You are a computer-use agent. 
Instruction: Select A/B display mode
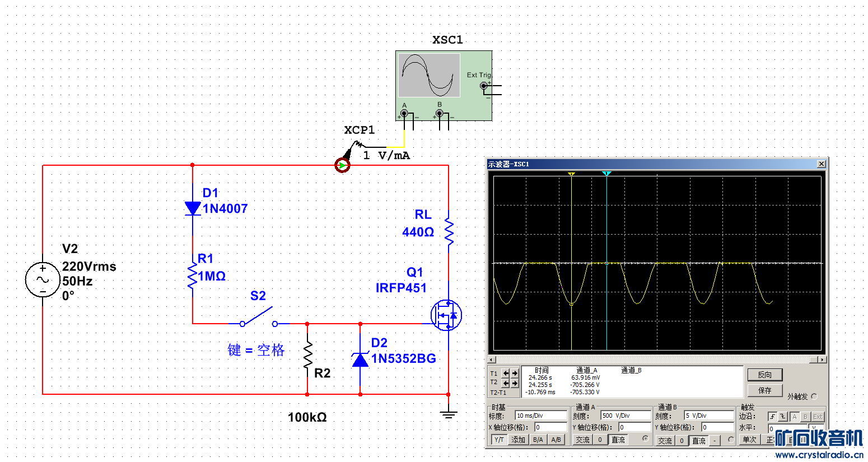click(x=556, y=440)
